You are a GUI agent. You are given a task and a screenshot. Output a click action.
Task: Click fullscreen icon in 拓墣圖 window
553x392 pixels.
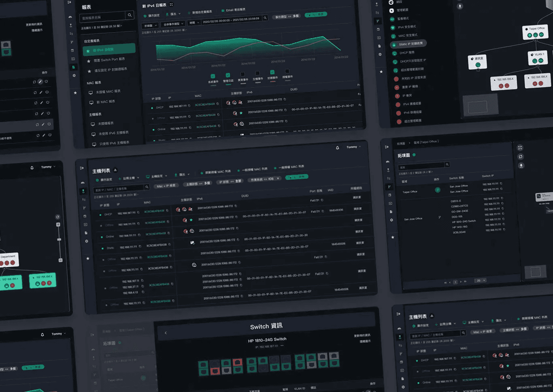pyautogui.click(x=520, y=147)
